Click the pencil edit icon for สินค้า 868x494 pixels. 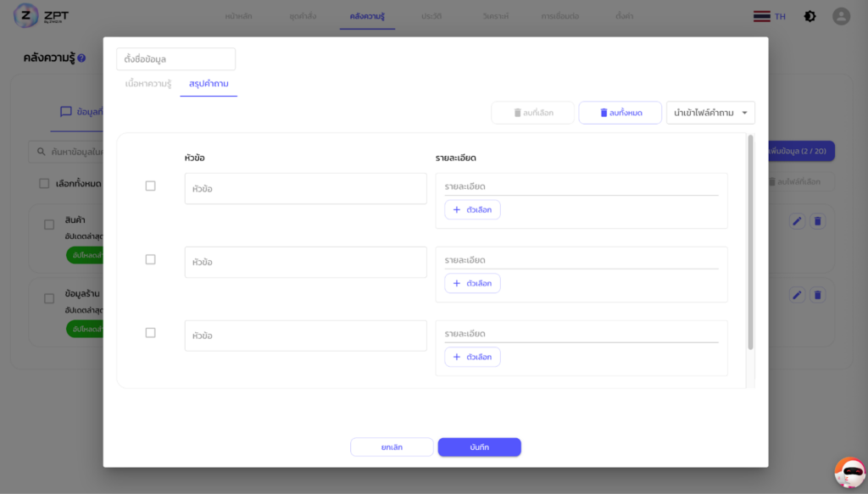797,221
